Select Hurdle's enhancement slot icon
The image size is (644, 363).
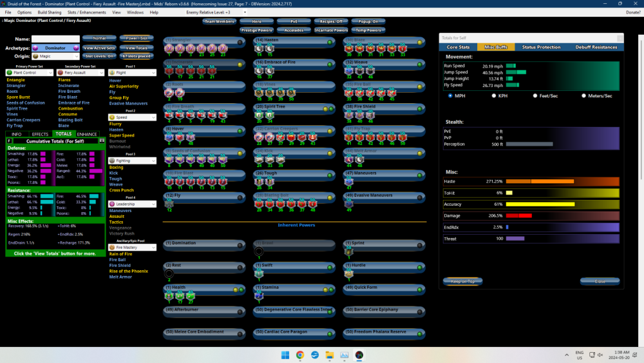coord(348,273)
